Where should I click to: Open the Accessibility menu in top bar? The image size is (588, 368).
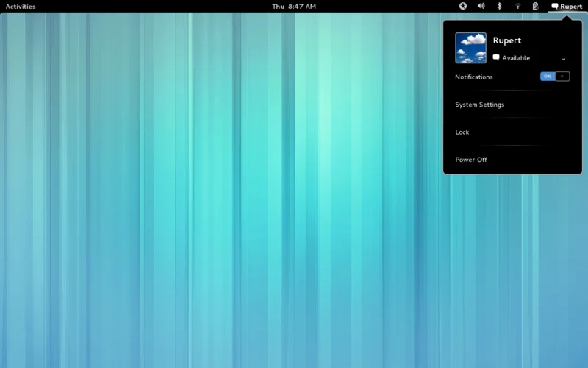point(463,6)
